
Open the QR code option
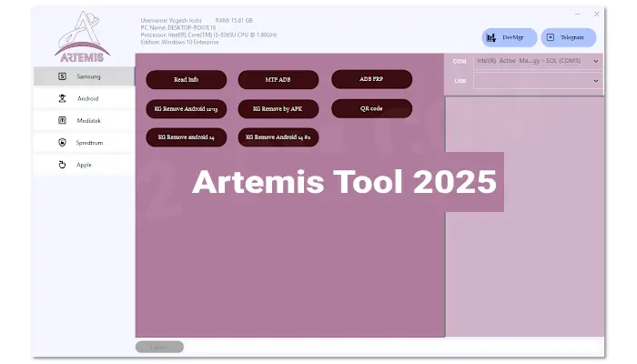point(371,108)
